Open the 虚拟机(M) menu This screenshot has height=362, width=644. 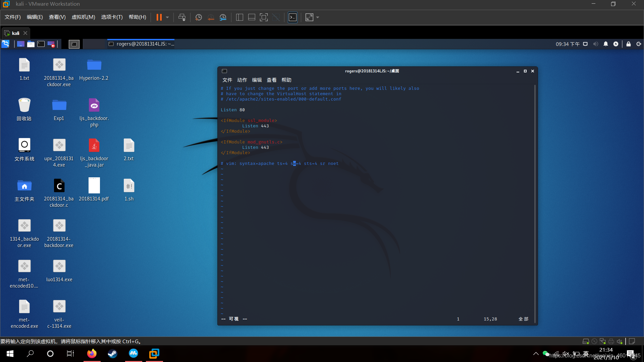[x=84, y=17]
